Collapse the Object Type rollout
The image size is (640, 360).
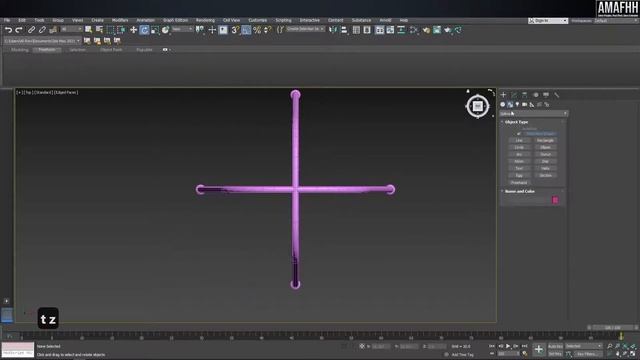point(517,122)
